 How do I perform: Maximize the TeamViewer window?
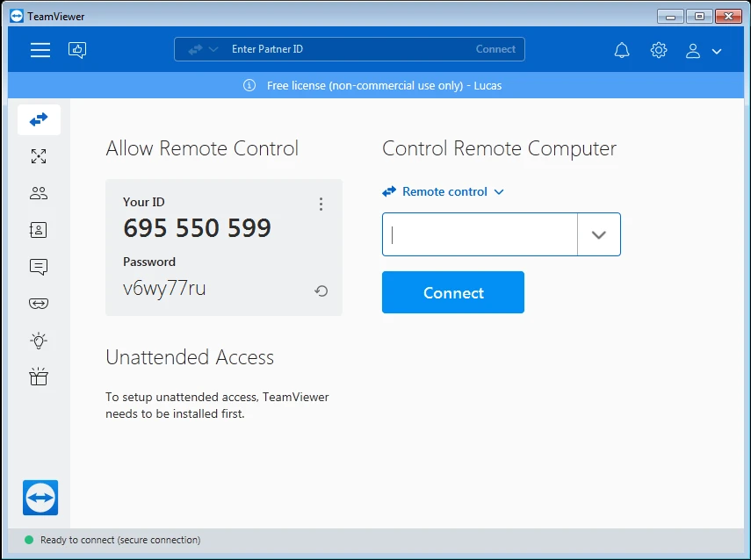699,17
